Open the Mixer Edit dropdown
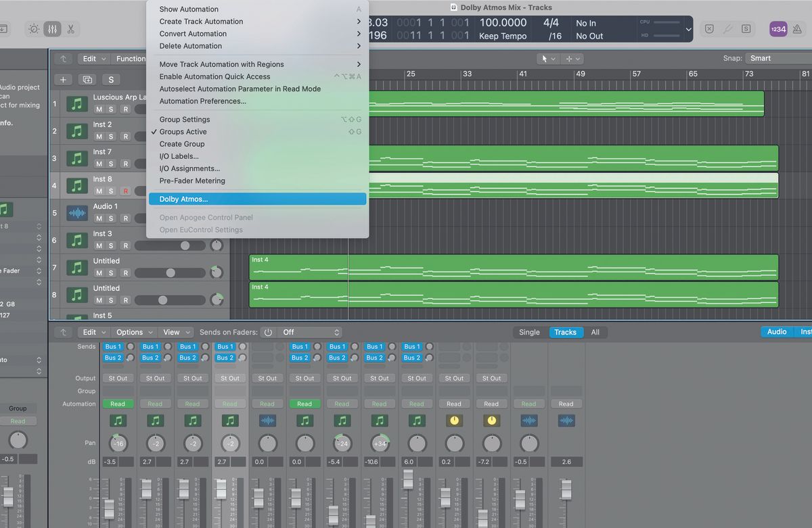The width and height of the screenshot is (812, 528). (94, 332)
